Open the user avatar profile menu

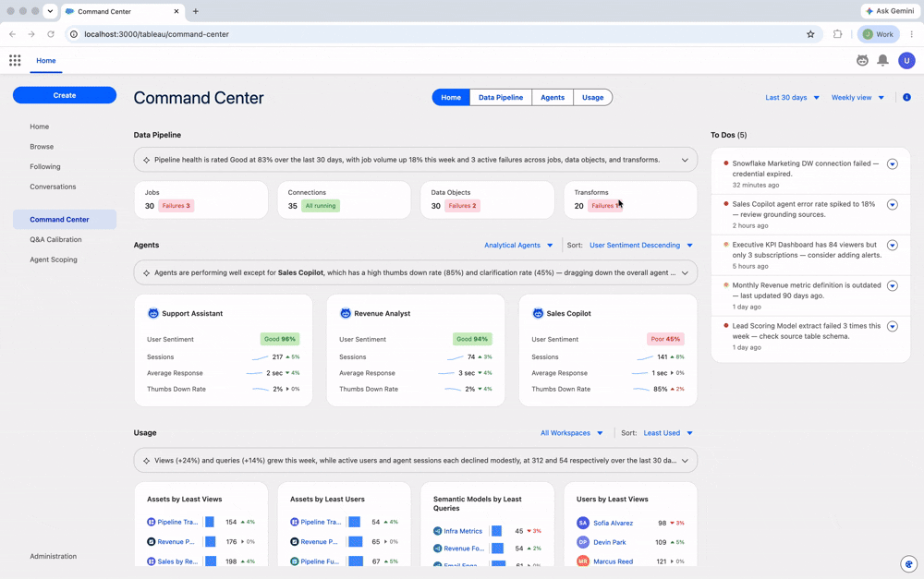(906, 60)
